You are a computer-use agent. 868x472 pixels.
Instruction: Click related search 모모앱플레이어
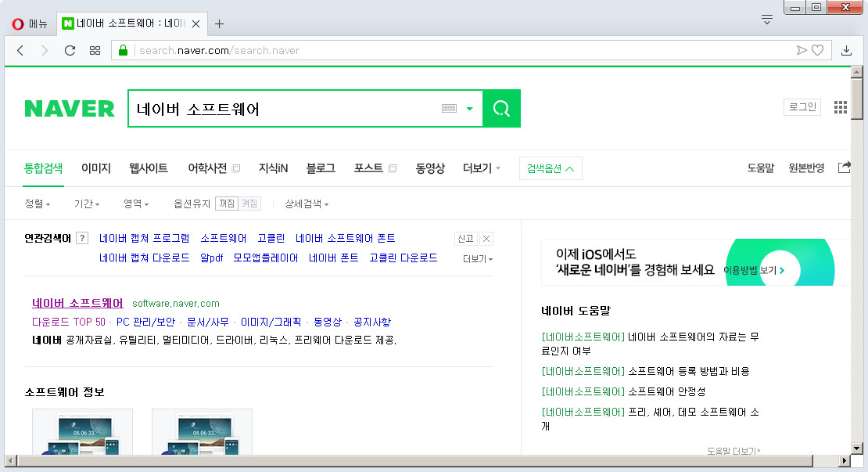(265, 258)
